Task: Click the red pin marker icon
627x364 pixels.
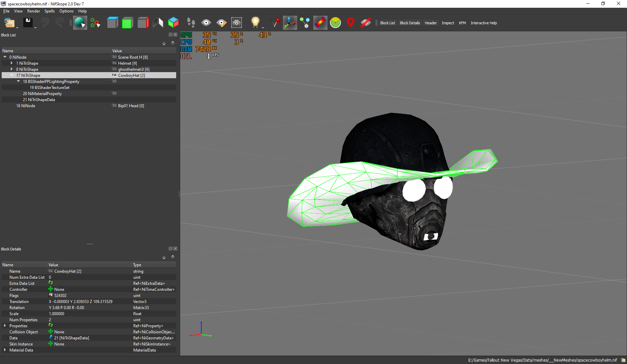Action: [276, 23]
